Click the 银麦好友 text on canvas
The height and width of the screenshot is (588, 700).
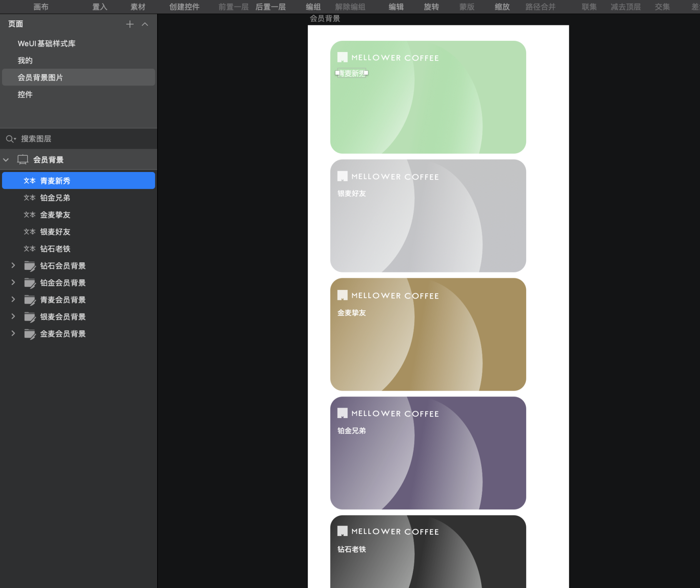click(x=352, y=194)
